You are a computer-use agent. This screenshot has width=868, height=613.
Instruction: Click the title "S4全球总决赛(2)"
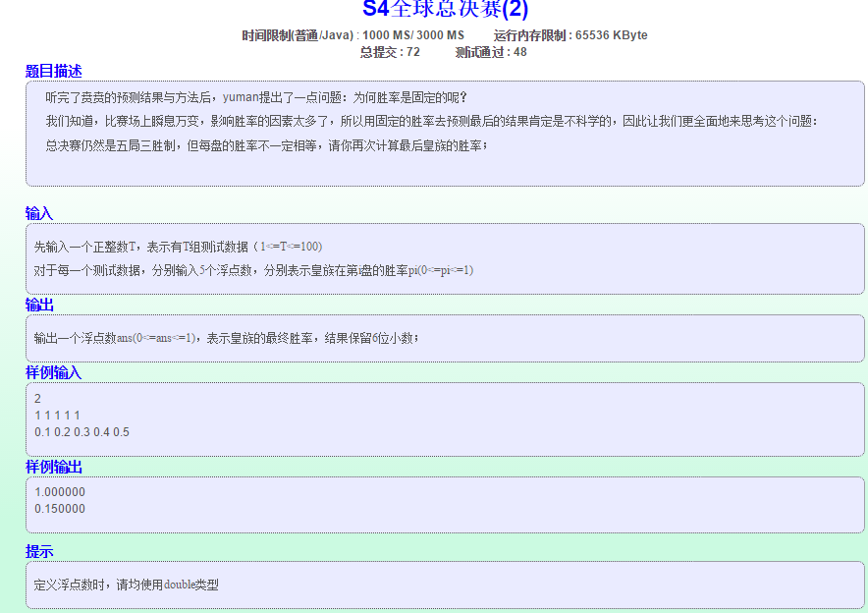coord(445,9)
